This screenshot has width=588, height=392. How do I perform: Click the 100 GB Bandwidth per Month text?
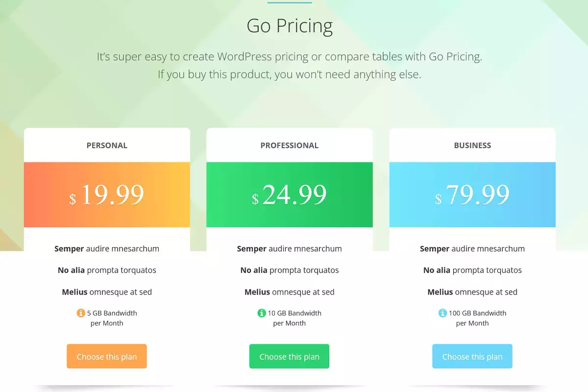[477, 318]
